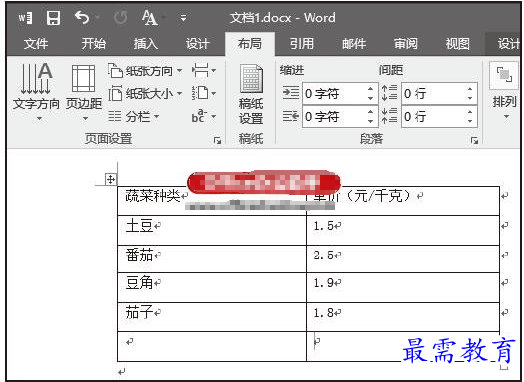Viewport: 524px width, 382px height.
Task: Open the 段落 dialog launcher
Action: tap(474, 140)
